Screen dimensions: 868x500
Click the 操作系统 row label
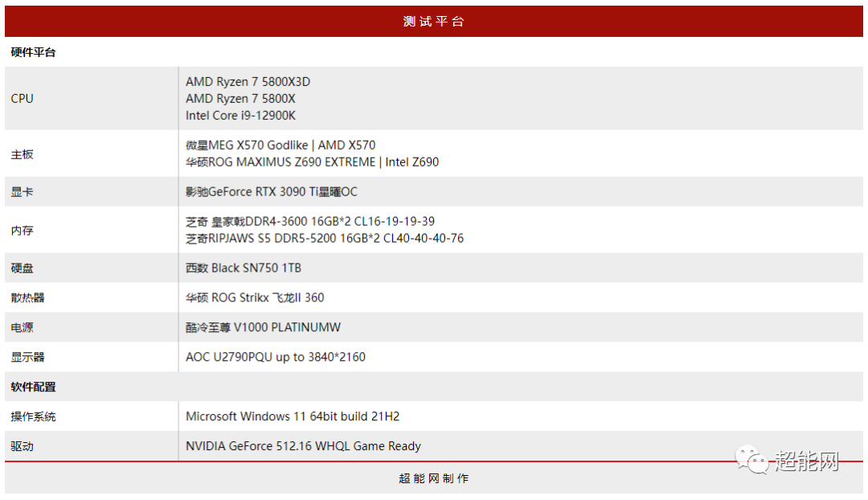[x=33, y=417]
